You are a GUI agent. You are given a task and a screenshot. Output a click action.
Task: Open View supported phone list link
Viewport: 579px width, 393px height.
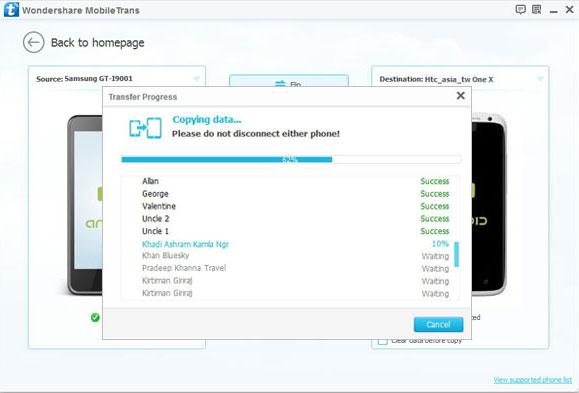(x=532, y=380)
